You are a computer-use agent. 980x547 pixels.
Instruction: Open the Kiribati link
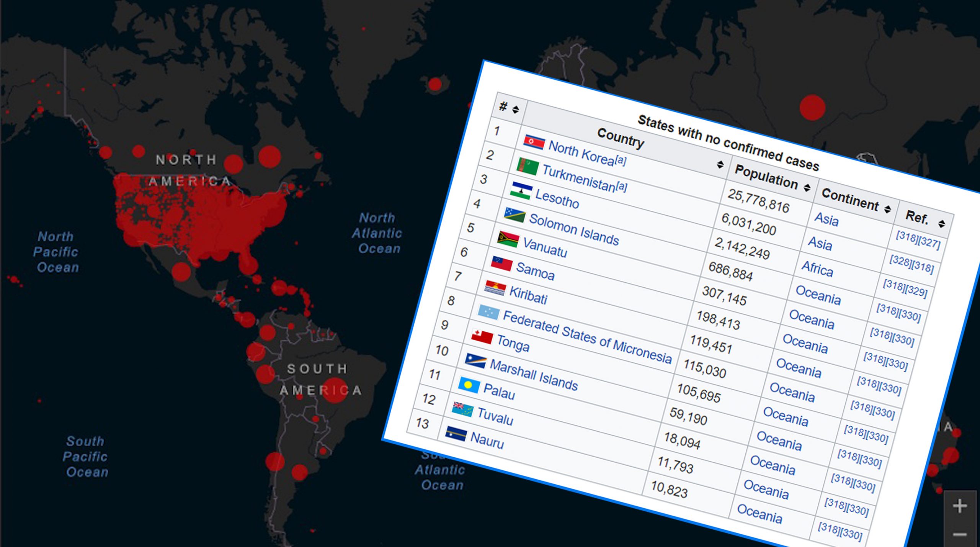pos(528,295)
